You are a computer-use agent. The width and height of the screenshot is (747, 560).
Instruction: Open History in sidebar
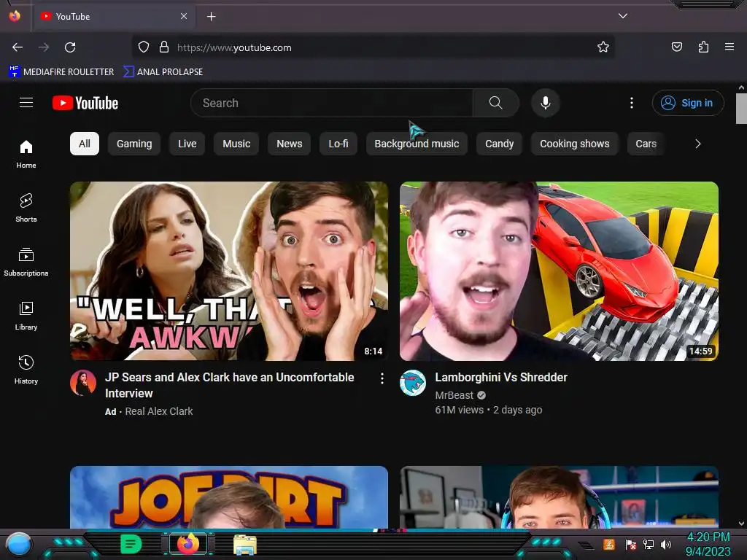[x=26, y=370]
